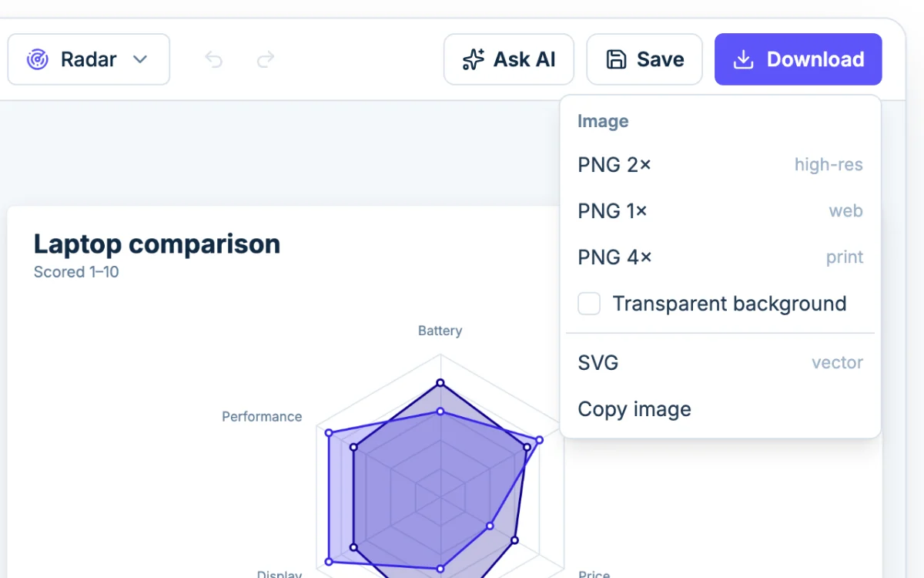Choose PNG 4× print export
924x578 pixels.
tap(720, 257)
